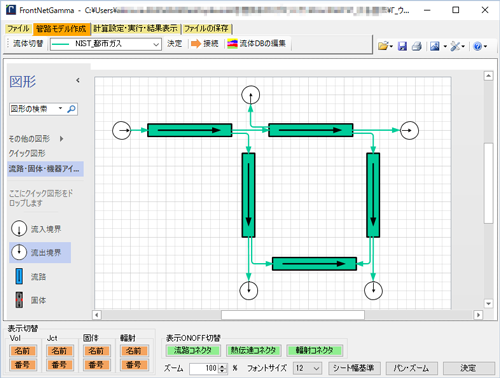Click the シート幅基準 button
This screenshot has width=500, height=378.
[354, 368]
